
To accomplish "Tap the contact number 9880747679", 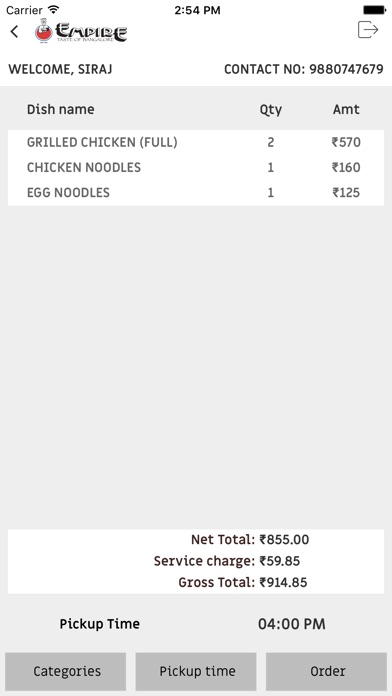I will pos(346,69).
